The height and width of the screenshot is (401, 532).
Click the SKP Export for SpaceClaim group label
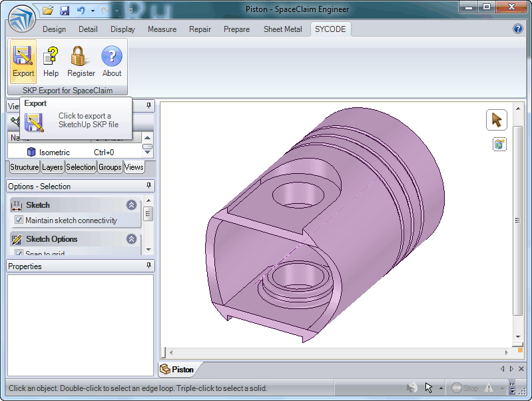[x=67, y=91]
